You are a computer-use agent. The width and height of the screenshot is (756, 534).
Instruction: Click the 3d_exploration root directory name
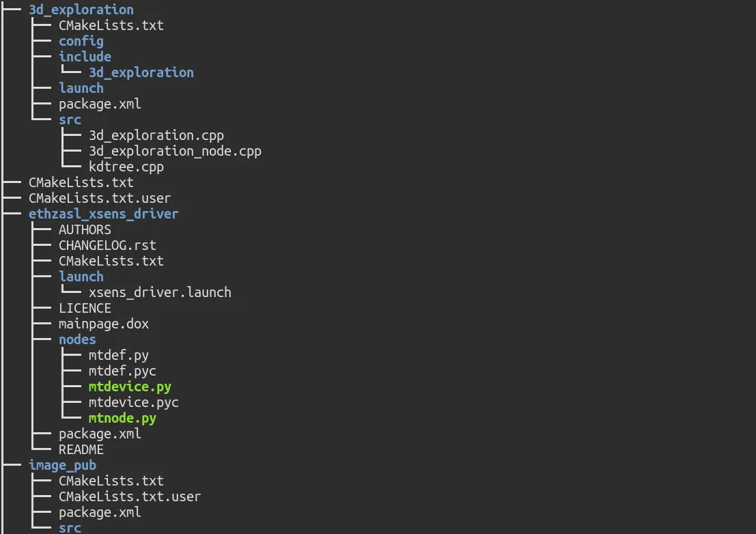tap(81, 10)
